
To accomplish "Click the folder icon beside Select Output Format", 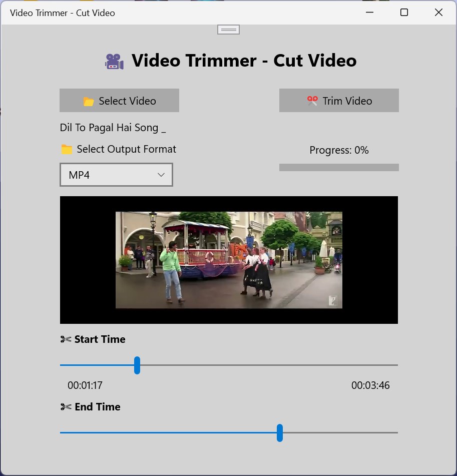I will coord(67,149).
